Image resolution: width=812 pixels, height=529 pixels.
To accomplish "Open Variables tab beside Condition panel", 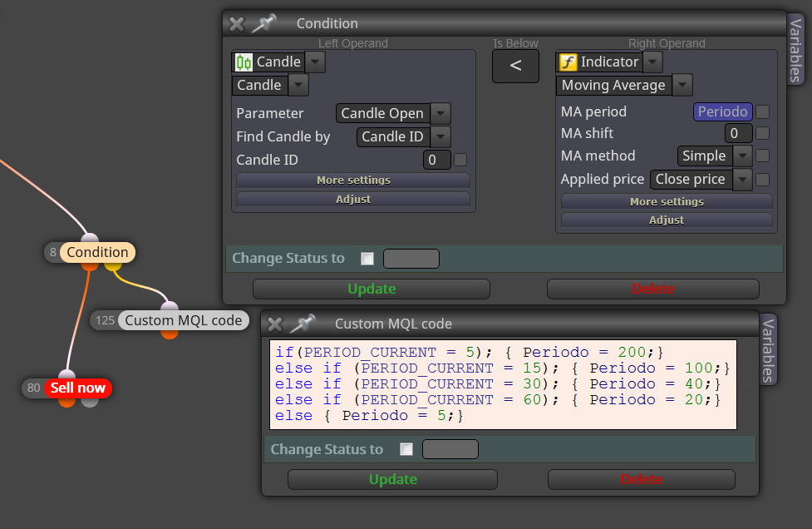I will [x=795, y=50].
